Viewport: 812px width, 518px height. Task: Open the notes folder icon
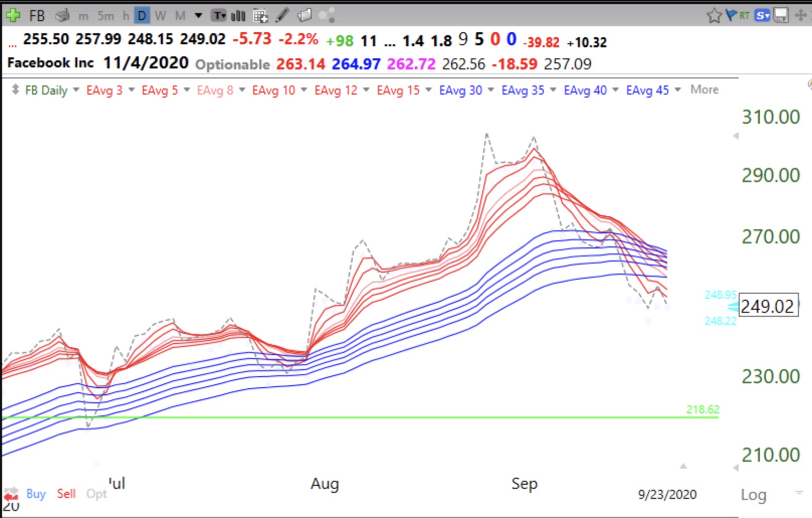click(x=304, y=16)
